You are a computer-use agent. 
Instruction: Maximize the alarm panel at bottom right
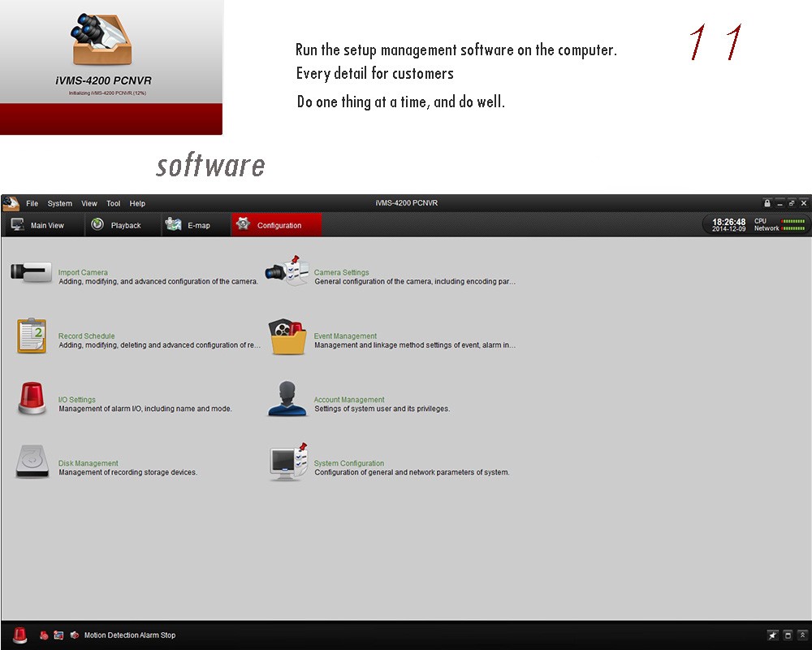[x=788, y=635]
